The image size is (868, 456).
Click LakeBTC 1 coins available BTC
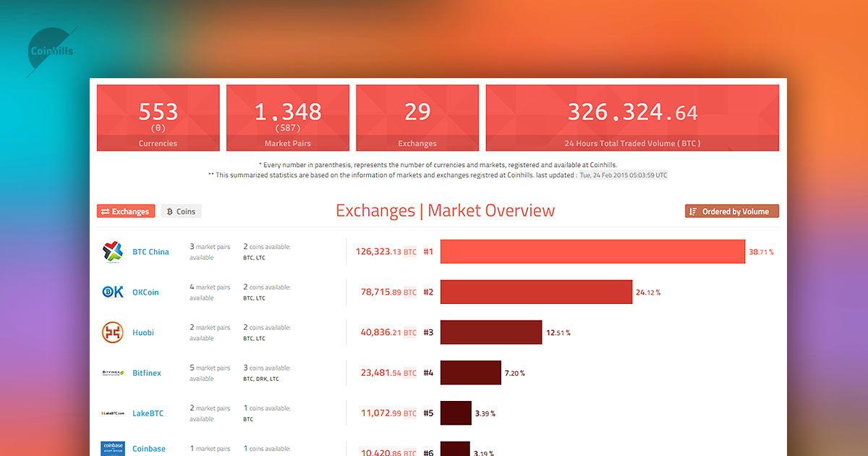(266, 413)
